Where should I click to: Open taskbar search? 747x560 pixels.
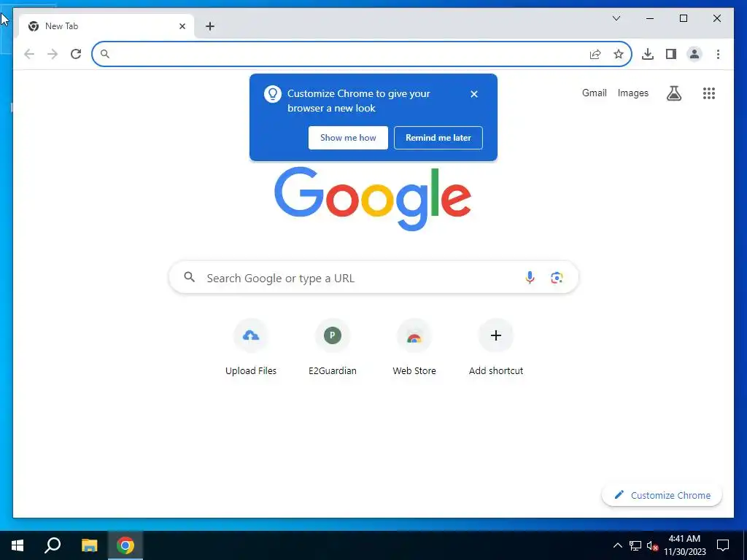pyautogui.click(x=53, y=545)
